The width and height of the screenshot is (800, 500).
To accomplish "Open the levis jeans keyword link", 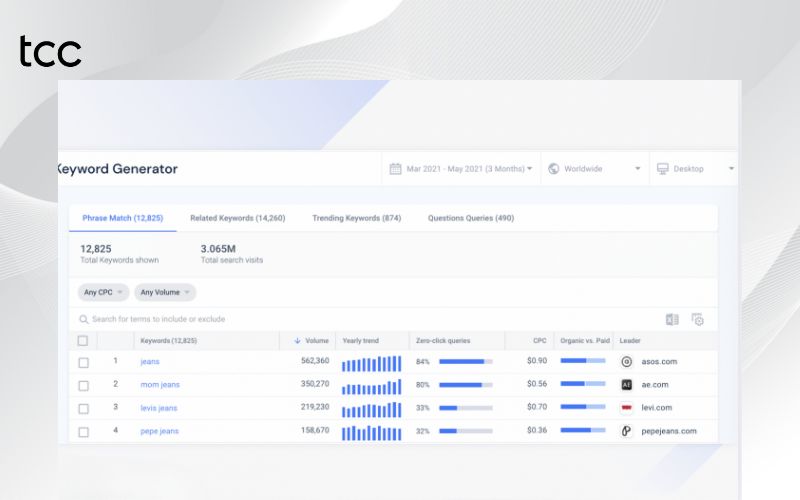I will pos(158,408).
